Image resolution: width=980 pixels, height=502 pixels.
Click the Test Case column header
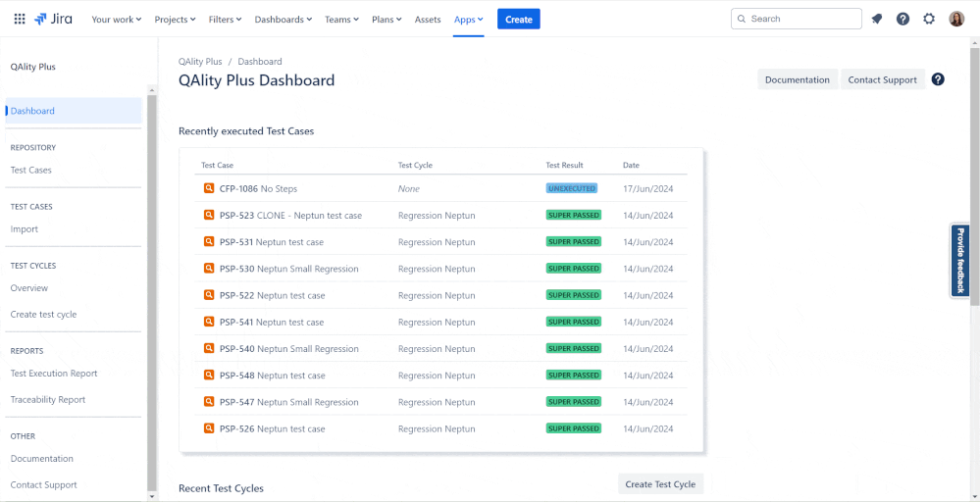pyautogui.click(x=218, y=165)
